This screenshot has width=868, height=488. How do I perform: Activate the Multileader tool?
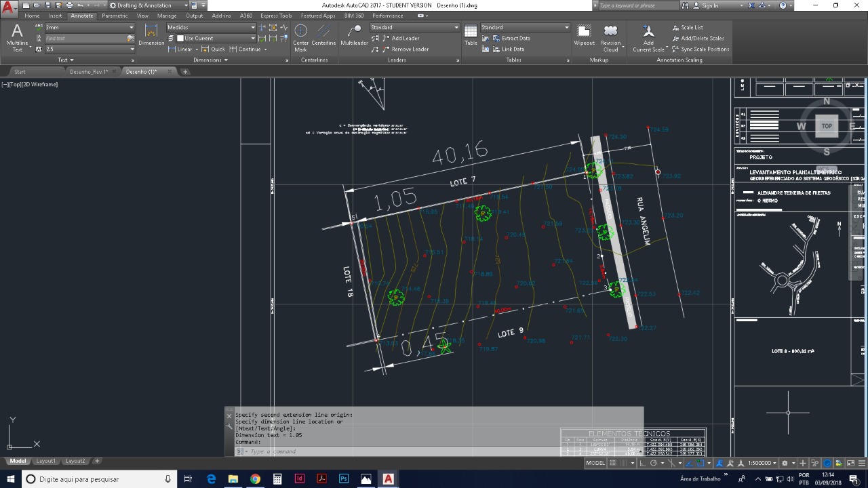354,35
